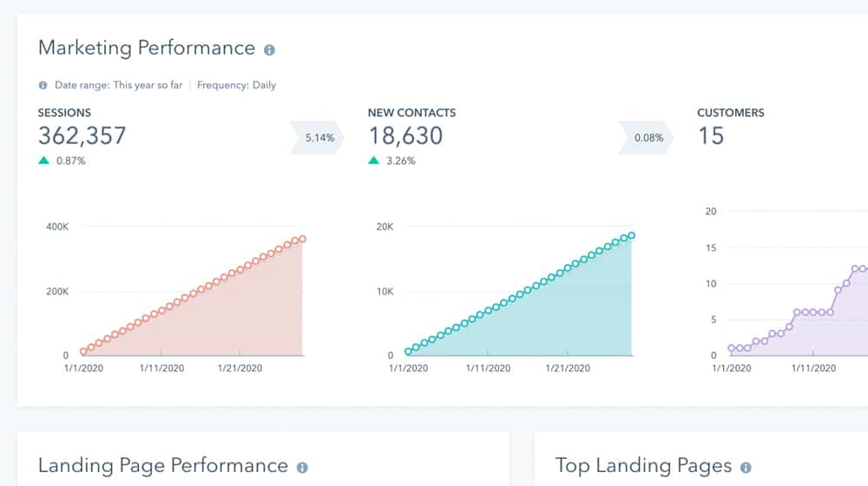Click the 3.26% contacts change value
This screenshot has height=486, width=868.
pyautogui.click(x=401, y=161)
